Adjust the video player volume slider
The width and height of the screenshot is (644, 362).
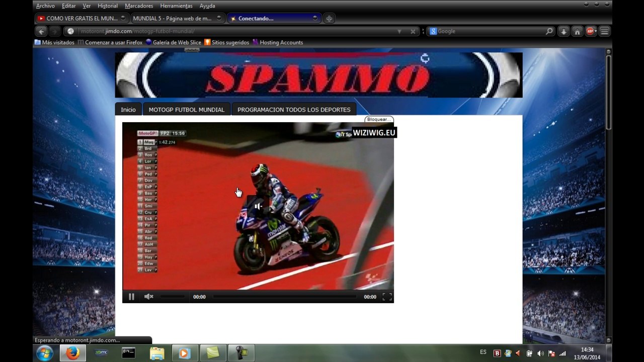coord(172,297)
